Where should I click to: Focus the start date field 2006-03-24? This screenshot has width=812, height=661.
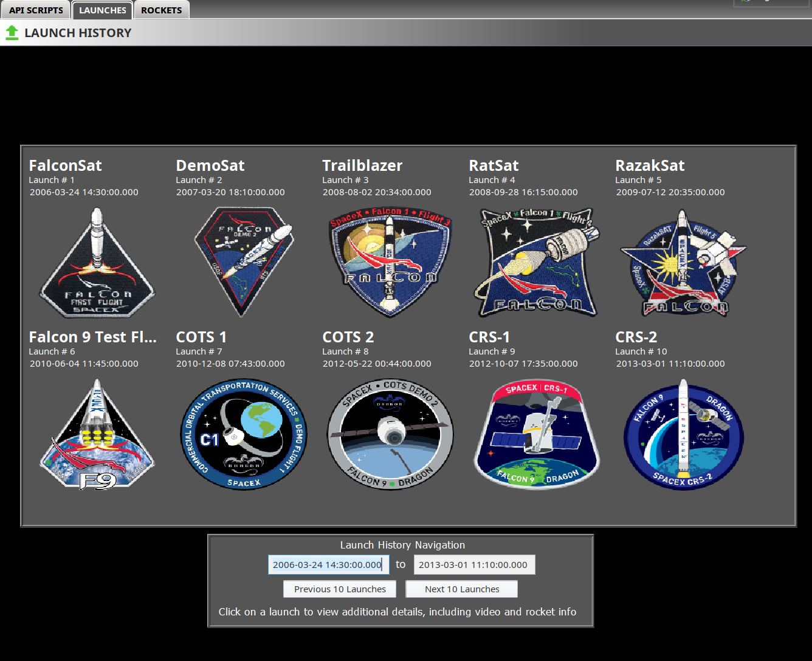coord(329,565)
